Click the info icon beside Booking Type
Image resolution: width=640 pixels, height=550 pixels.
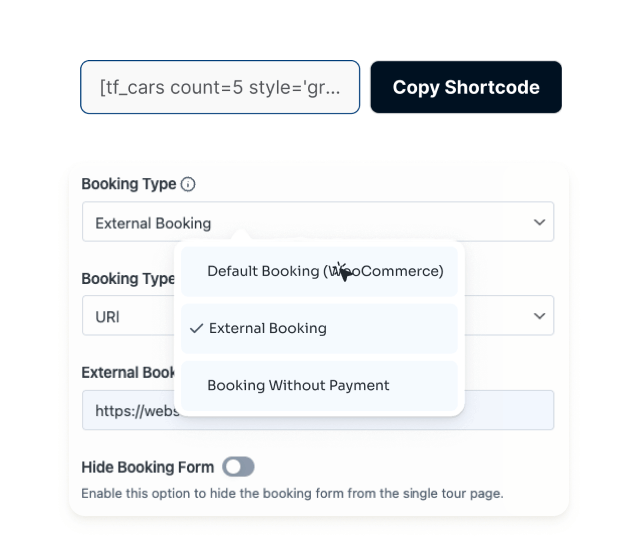[x=188, y=184]
